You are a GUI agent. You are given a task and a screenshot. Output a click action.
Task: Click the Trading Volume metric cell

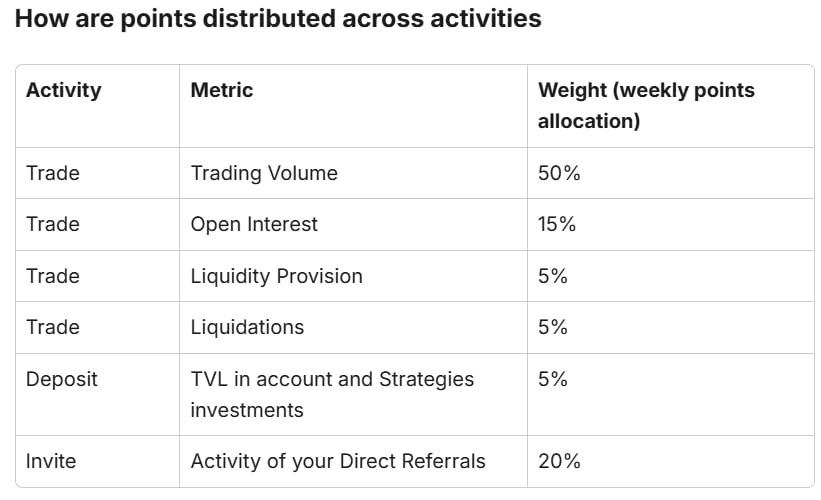point(264,173)
